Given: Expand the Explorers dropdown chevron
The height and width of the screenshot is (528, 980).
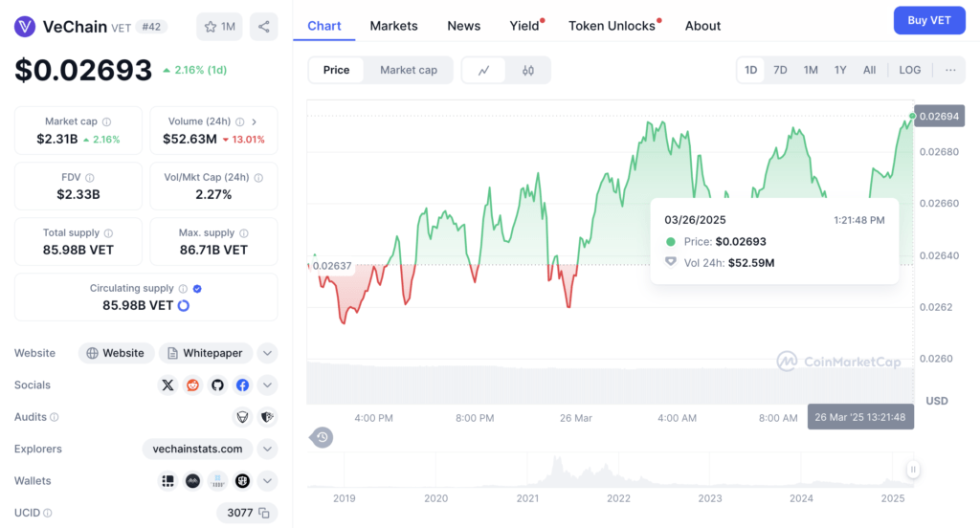Looking at the screenshot, I should tap(268, 449).
